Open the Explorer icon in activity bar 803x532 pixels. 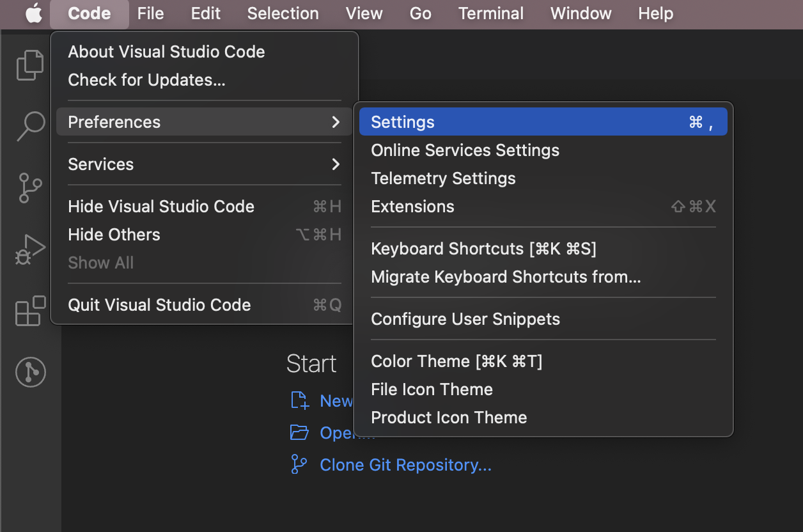click(x=30, y=65)
